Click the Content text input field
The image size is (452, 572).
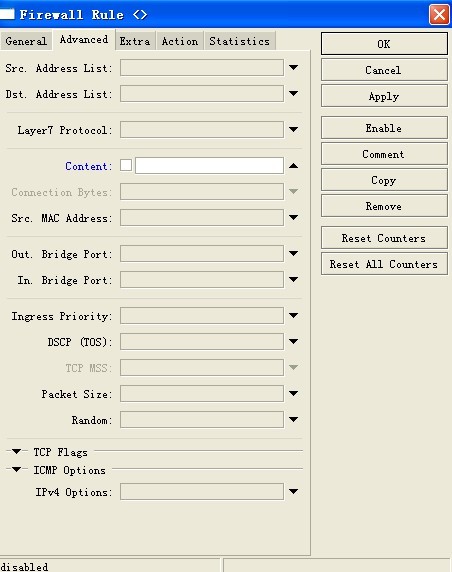(x=209, y=166)
